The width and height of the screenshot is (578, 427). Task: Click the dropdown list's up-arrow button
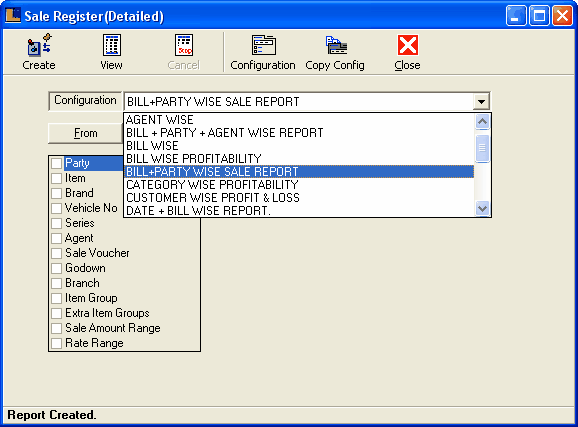pyautogui.click(x=483, y=121)
